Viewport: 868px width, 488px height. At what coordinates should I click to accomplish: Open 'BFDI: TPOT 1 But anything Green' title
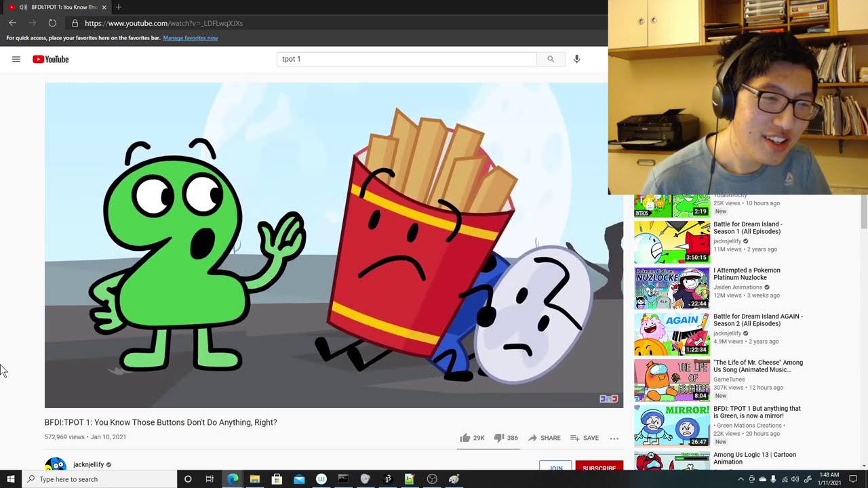coord(757,412)
